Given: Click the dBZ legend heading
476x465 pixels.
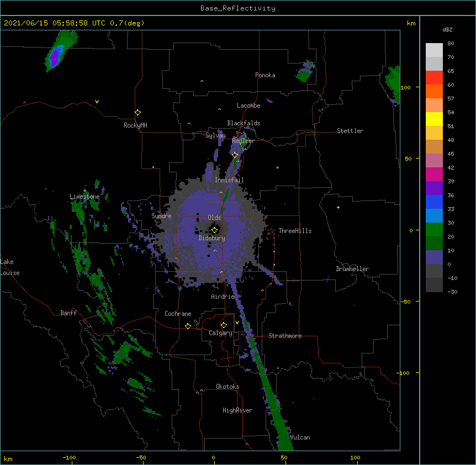Looking at the screenshot, I should pyautogui.click(x=447, y=29).
